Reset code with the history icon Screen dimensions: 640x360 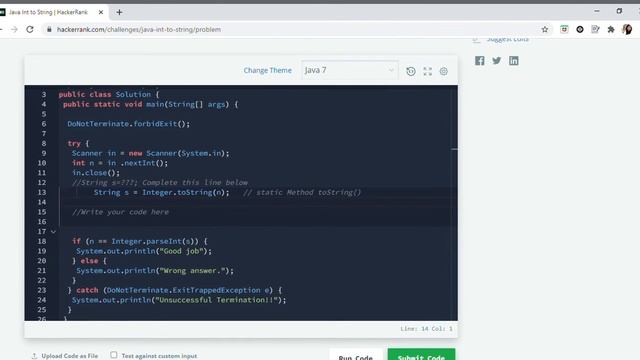point(411,71)
